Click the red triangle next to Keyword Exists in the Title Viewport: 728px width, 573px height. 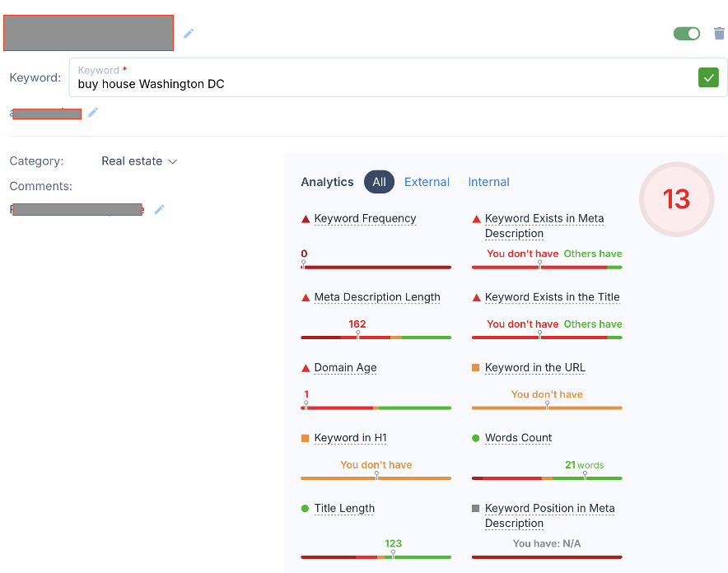pyautogui.click(x=476, y=298)
